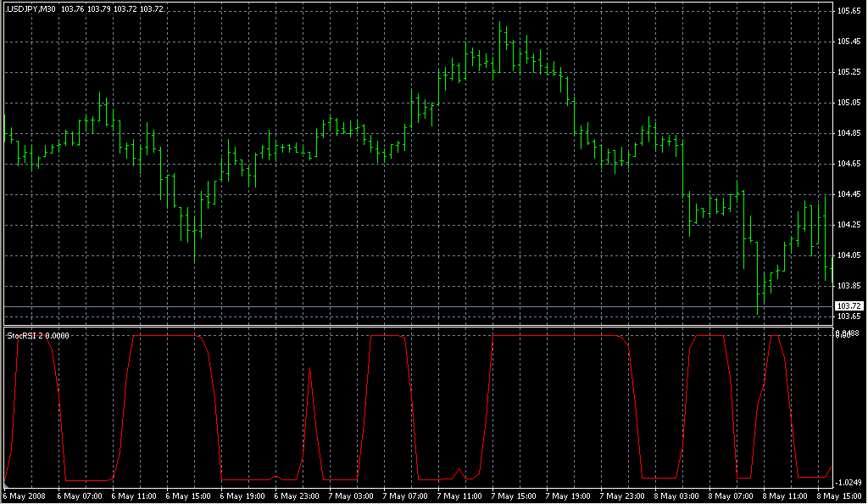This screenshot has height=504, width=868.
Task: Click the 7 May 15:00 time marker
Action: pos(512,495)
